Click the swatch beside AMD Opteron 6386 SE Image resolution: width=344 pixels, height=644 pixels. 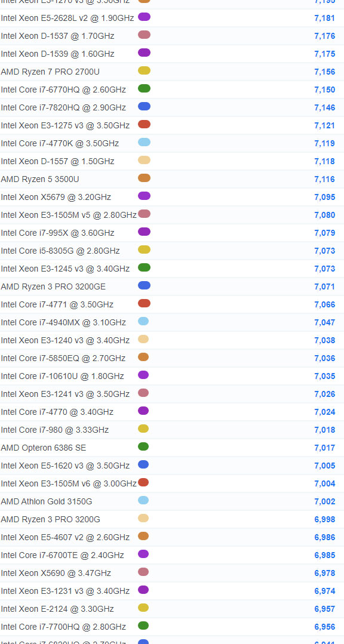(143, 446)
